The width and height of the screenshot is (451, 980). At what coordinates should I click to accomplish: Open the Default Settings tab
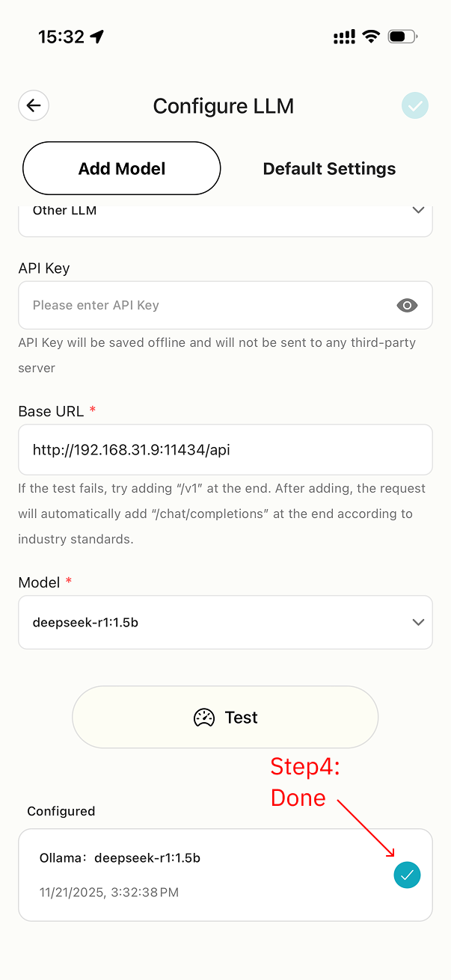[x=329, y=168]
